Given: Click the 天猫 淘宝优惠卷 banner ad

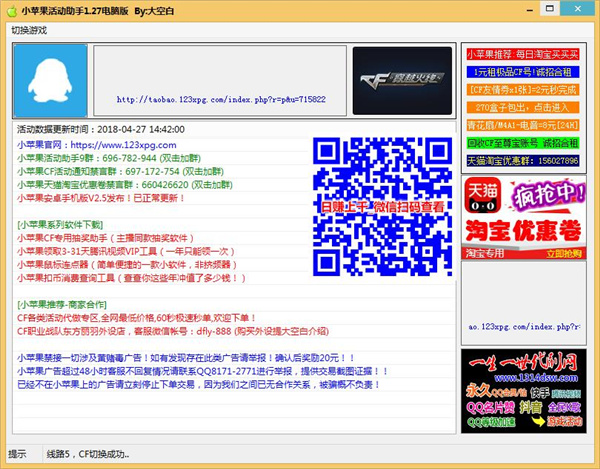Looking at the screenshot, I should click(524, 218).
